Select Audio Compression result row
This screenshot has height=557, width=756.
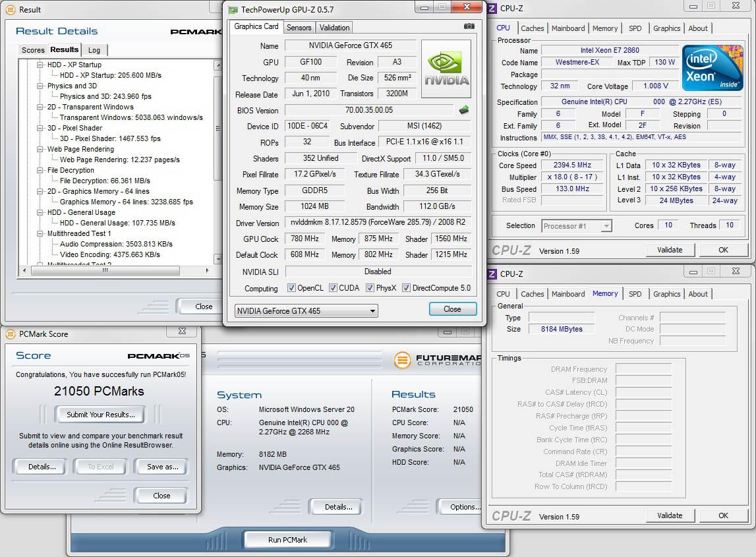116,244
